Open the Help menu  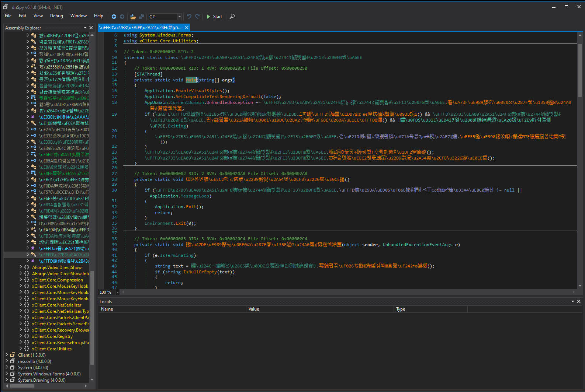(x=98, y=16)
